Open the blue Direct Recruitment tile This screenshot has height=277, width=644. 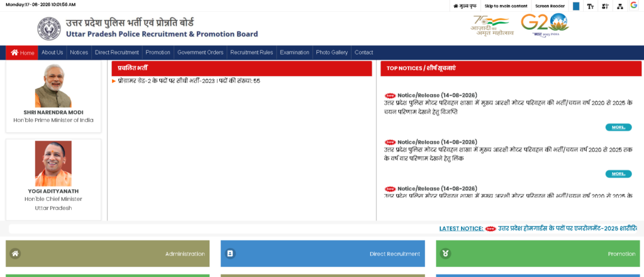(x=323, y=254)
